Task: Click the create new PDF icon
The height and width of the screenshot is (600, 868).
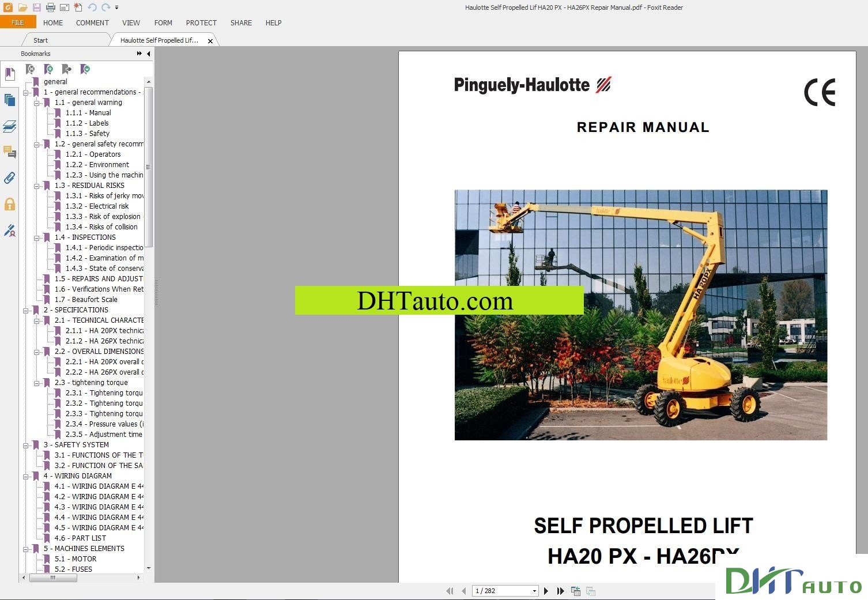Action: point(78,7)
